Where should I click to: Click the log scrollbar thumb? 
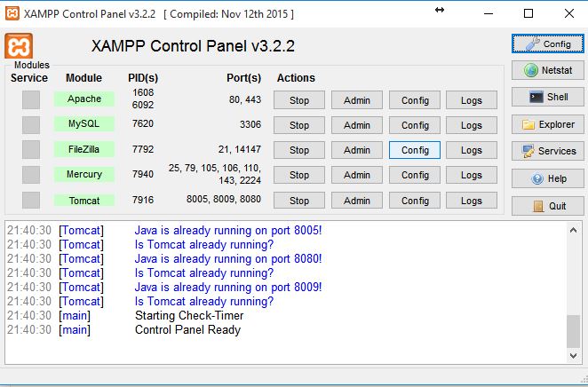point(574,332)
